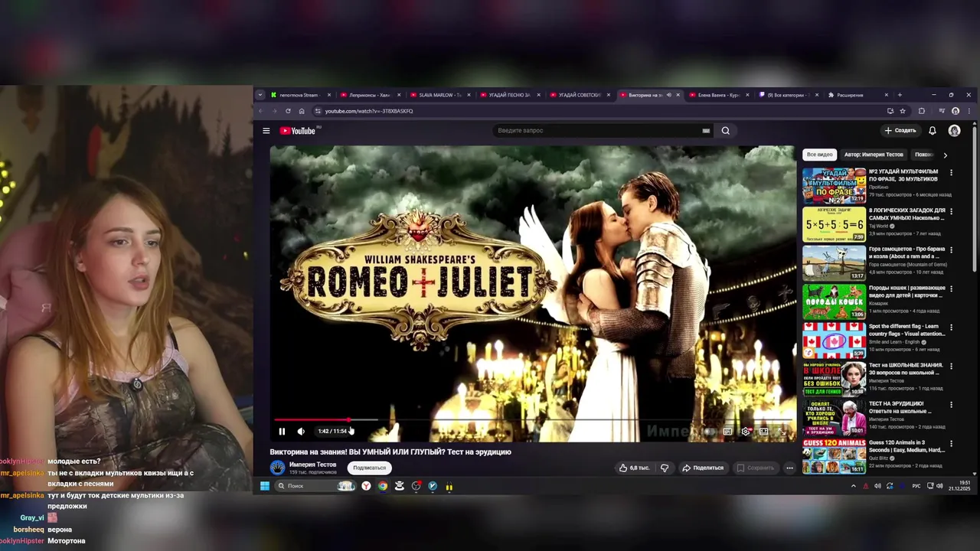Open options for 'Тест на ШКОЛЬНЫЕ ЗНАНИЯ' video
The width and height of the screenshot is (980, 551).
(x=951, y=367)
